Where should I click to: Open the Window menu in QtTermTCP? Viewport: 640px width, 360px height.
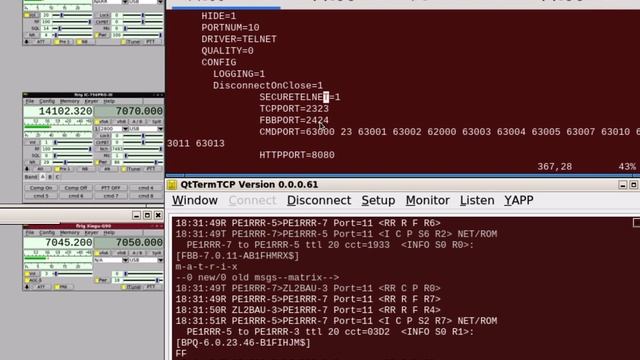click(195, 200)
